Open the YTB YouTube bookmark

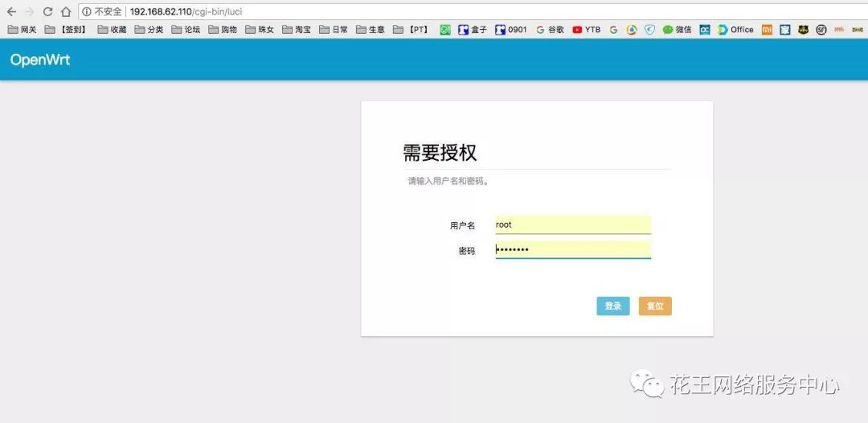tap(586, 30)
